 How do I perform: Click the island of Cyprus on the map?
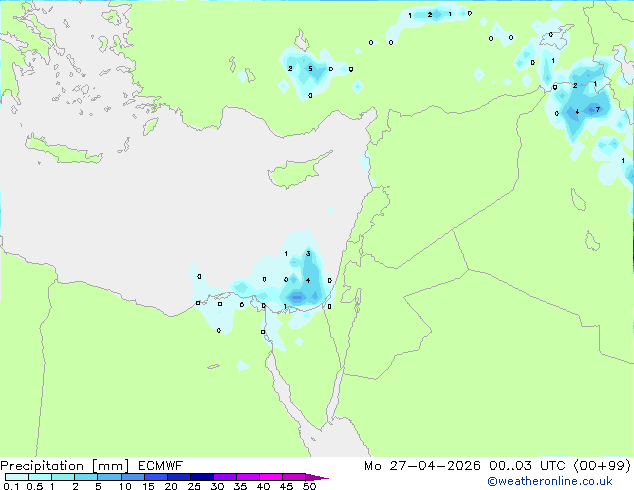tap(297, 171)
